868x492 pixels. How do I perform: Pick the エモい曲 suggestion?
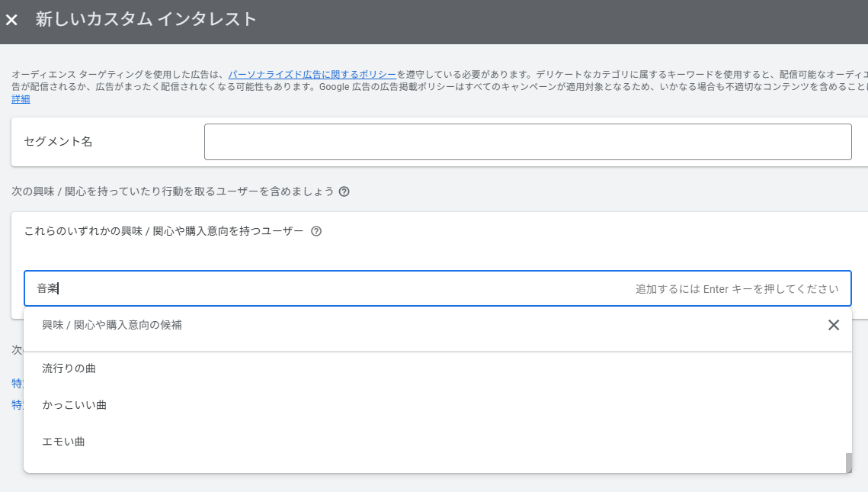(64, 442)
